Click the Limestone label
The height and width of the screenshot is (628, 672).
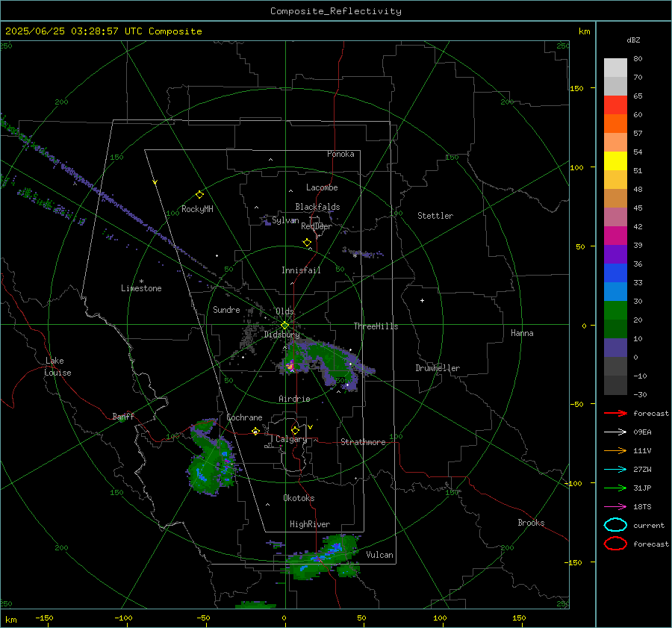coord(141,288)
